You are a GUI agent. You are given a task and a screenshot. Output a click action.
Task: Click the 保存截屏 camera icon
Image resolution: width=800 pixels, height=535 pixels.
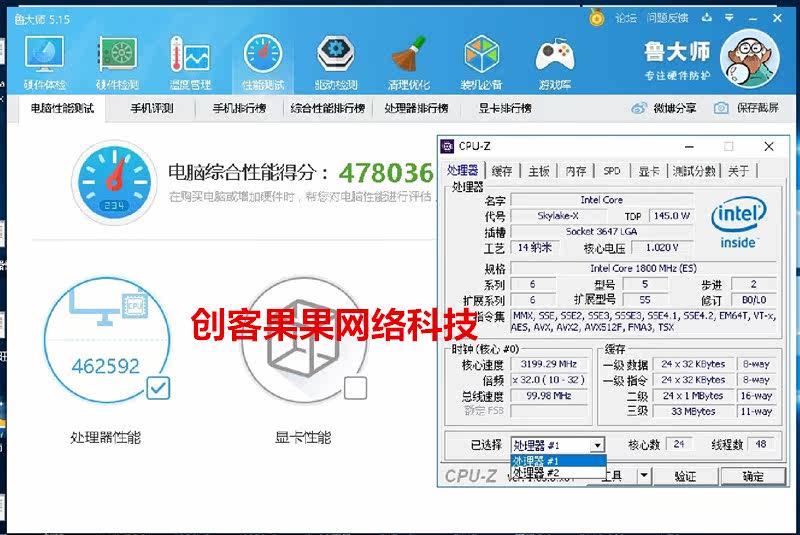pos(721,108)
